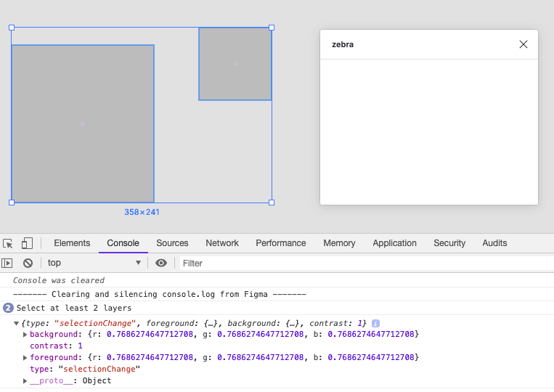Collapse the selectionChange object
This screenshot has width=554, height=392.
coord(16,323)
